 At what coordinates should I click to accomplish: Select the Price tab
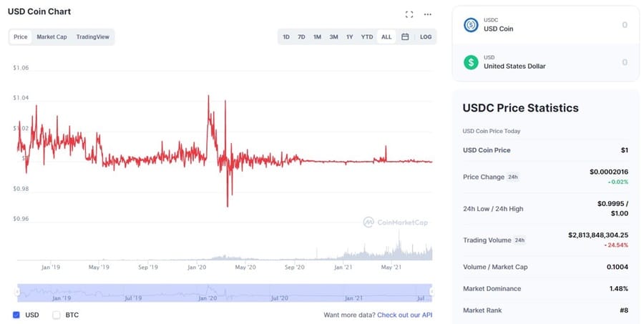[x=21, y=36]
